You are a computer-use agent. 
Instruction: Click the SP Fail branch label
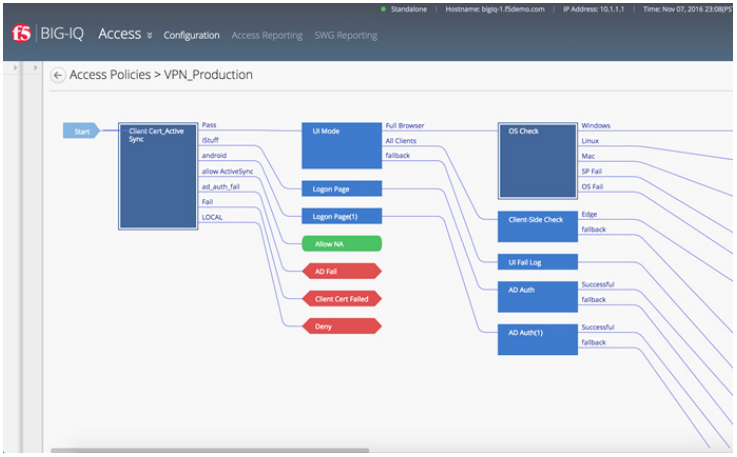click(591, 171)
